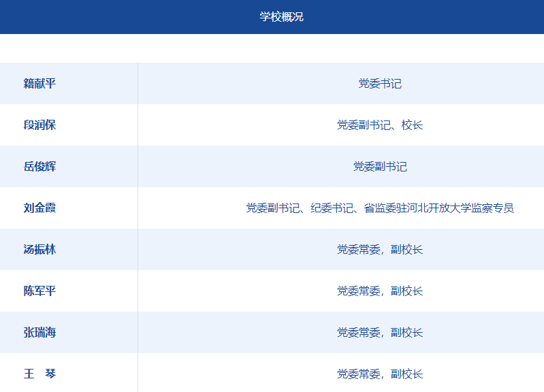The image size is (544, 392).
Task: Open the 王 琴 name entry
Action: pyautogui.click(x=39, y=374)
